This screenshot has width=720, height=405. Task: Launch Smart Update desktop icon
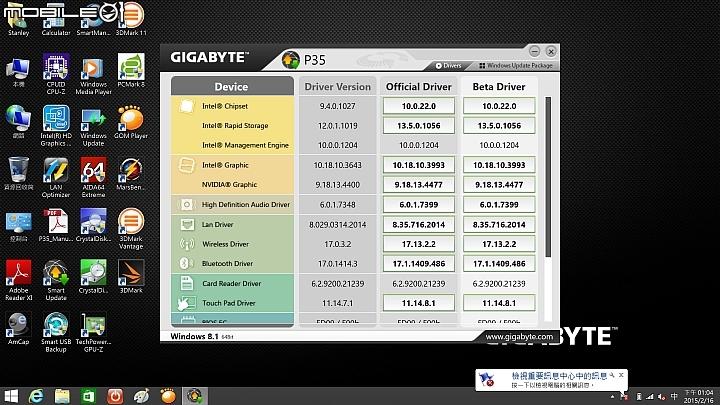(x=56, y=280)
